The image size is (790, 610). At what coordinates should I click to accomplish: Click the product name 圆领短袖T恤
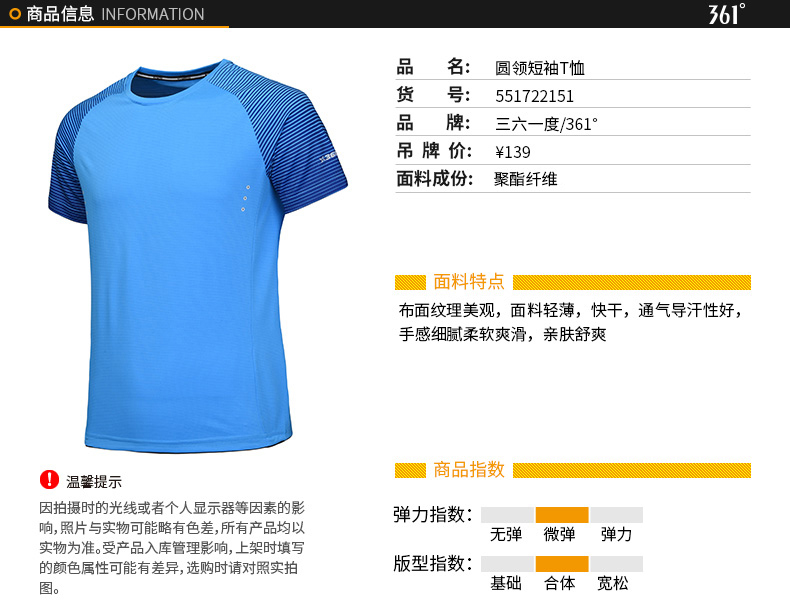pos(540,67)
